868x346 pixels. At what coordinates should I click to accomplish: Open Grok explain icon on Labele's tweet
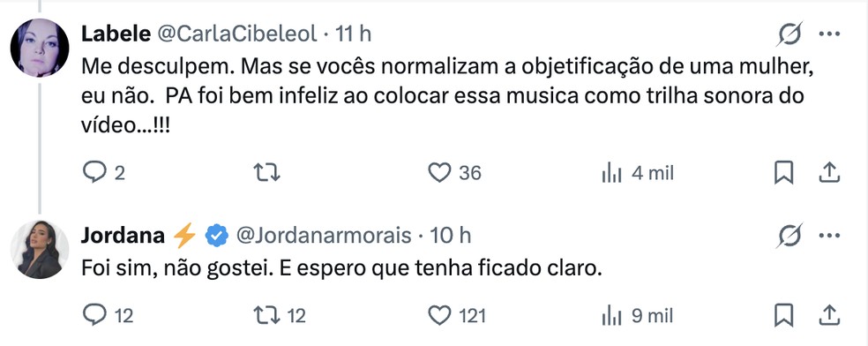coord(789,35)
